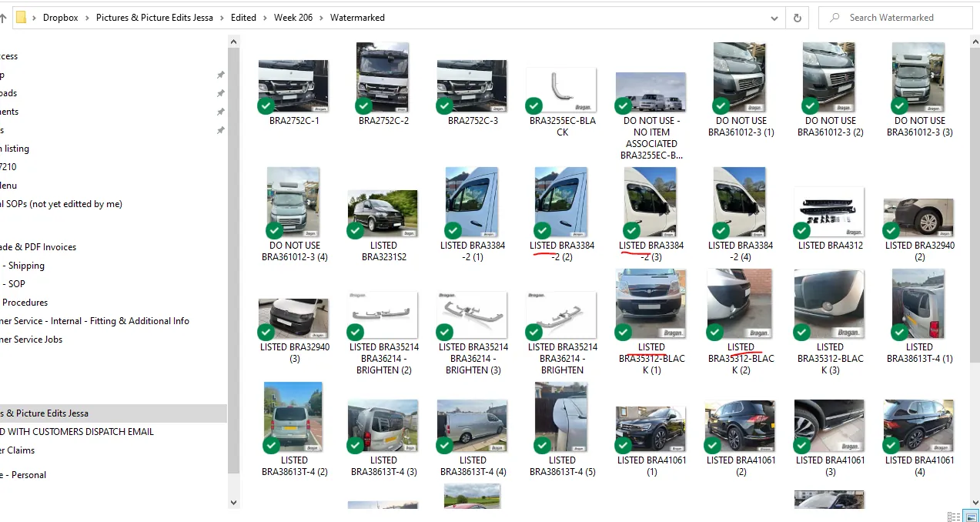Refresh the Watermarked folder view

[797, 18]
